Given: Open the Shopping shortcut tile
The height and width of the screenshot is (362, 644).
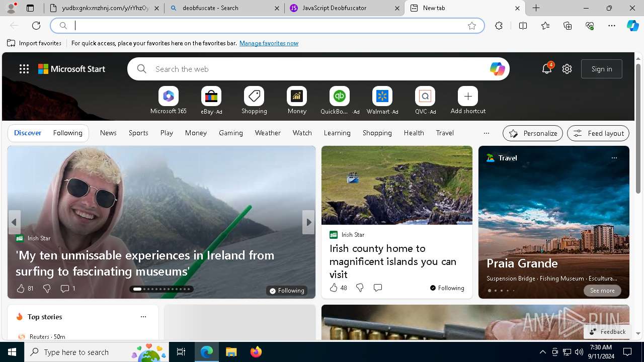Looking at the screenshot, I should pos(254,101).
